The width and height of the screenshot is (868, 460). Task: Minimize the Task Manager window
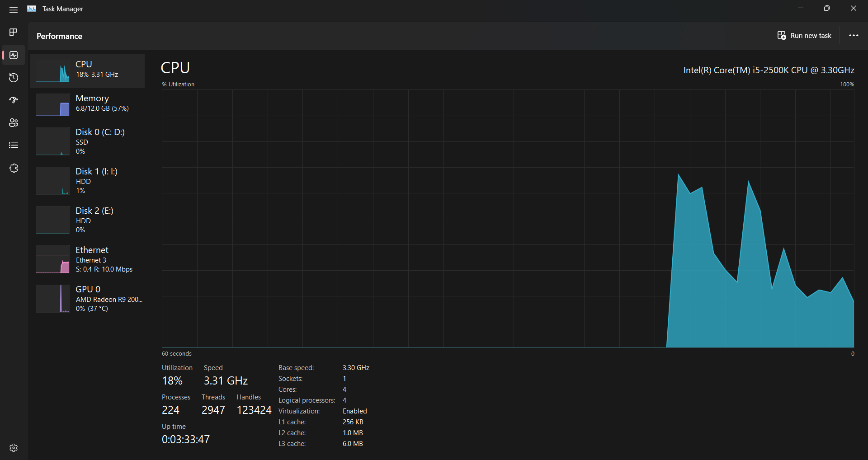click(801, 8)
